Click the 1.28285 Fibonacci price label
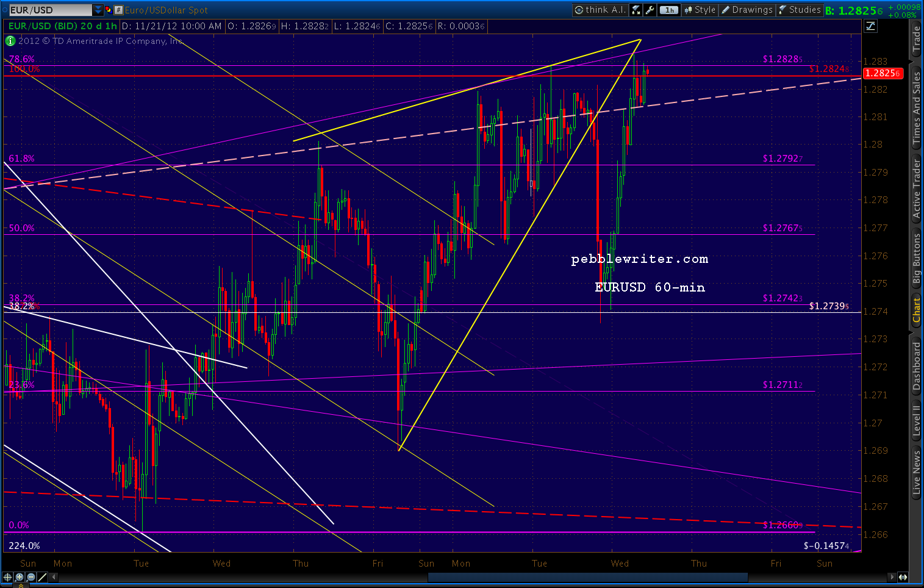The height and width of the screenshot is (588, 924). click(x=783, y=59)
